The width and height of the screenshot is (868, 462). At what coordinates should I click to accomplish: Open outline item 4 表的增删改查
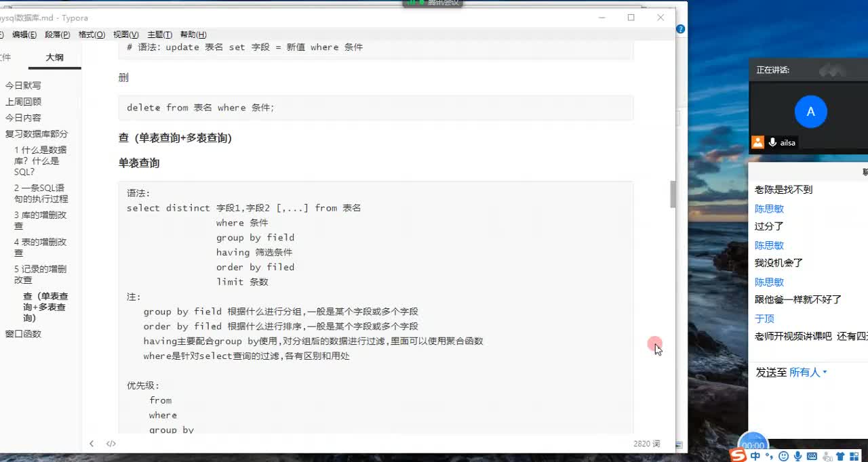(x=41, y=248)
